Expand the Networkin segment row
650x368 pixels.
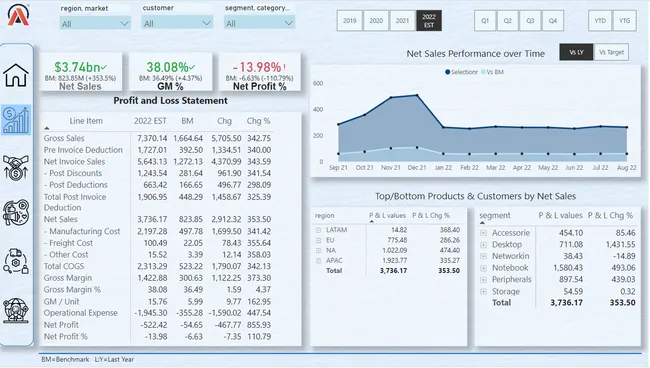coord(483,256)
